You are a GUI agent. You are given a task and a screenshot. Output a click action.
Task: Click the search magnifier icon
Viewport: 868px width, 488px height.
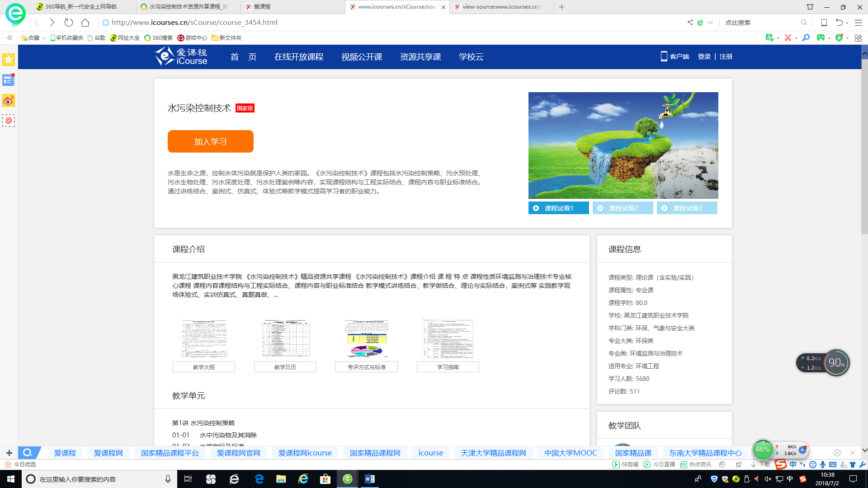pyautogui.click(x=804, y=22)
